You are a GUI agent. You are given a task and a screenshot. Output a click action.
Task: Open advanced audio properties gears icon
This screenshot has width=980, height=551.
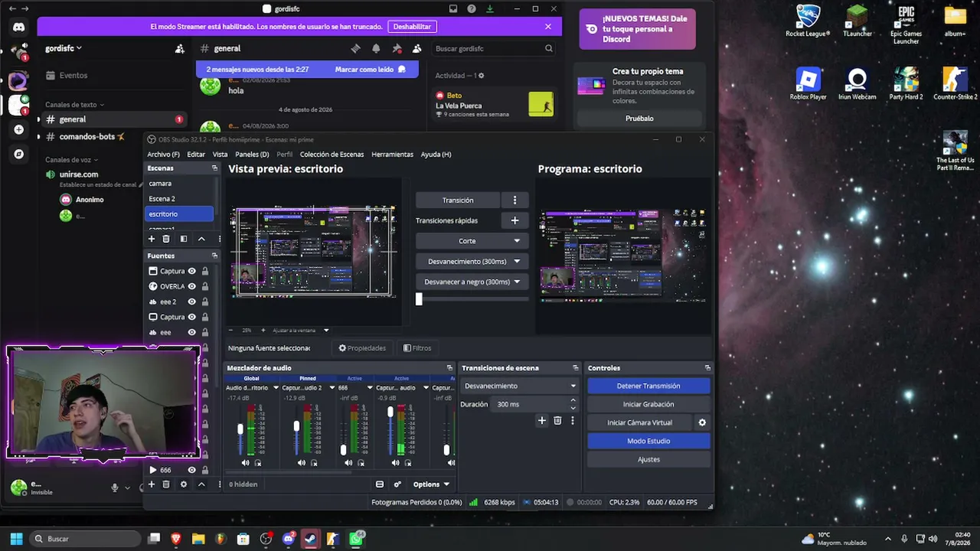pos(397,484)
